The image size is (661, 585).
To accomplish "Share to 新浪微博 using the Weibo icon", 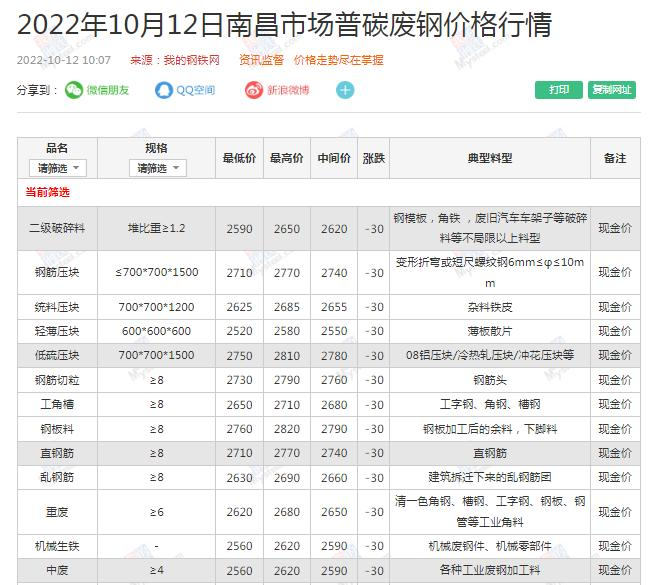I will [x=255, y=90].
